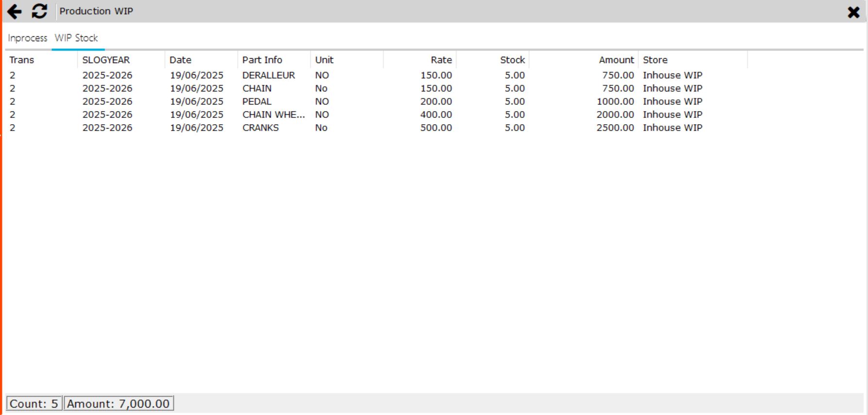Click the Amount total in status bar
Image resolution: width=868 pixels, height=415 pixels.
tap(118, 403)
